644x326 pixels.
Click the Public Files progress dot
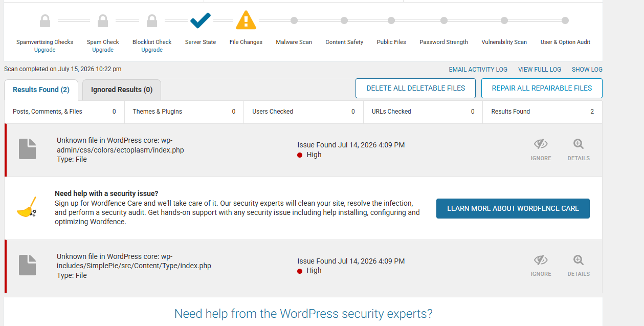pos(391,20)
